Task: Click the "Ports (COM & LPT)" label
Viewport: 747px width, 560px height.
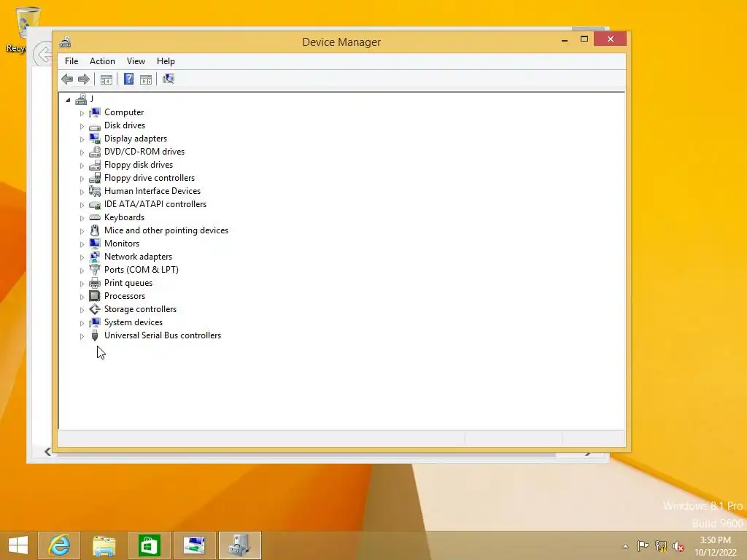Action: 142,270
